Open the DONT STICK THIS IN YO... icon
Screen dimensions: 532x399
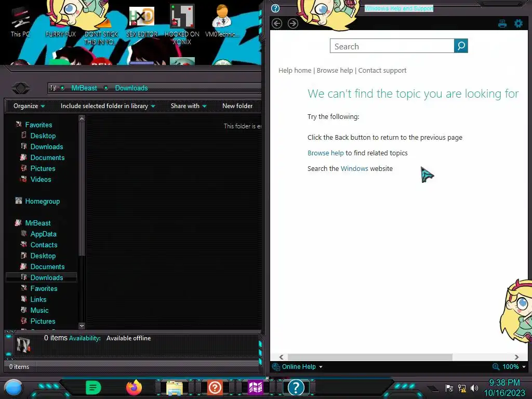pyautogui.click(x=101, y=26)
